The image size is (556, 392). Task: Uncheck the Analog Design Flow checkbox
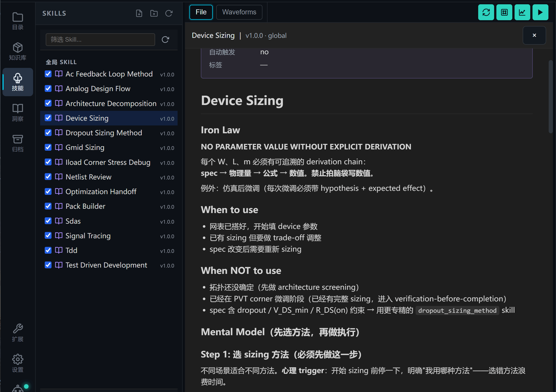point(48,88)
